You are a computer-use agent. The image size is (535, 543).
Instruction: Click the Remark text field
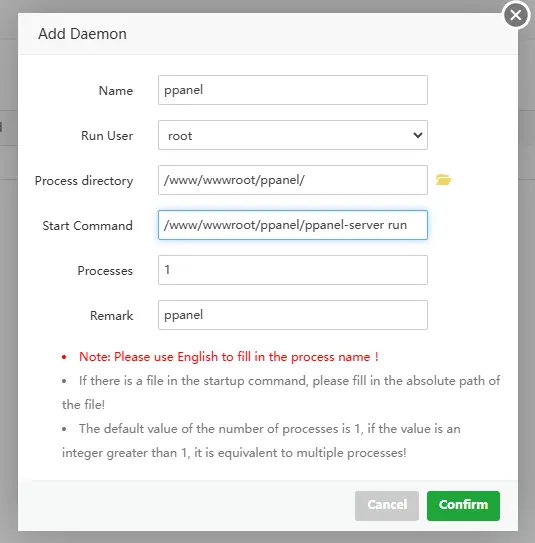(x=293, y=315)
